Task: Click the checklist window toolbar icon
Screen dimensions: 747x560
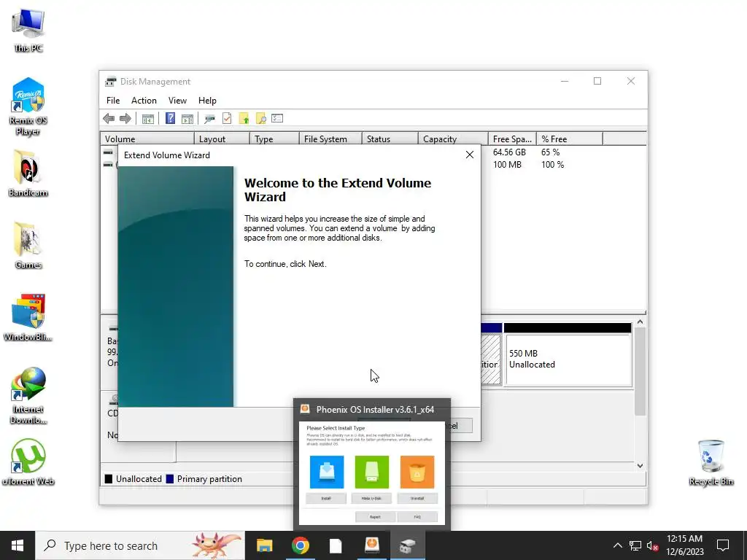Action: 277,119
